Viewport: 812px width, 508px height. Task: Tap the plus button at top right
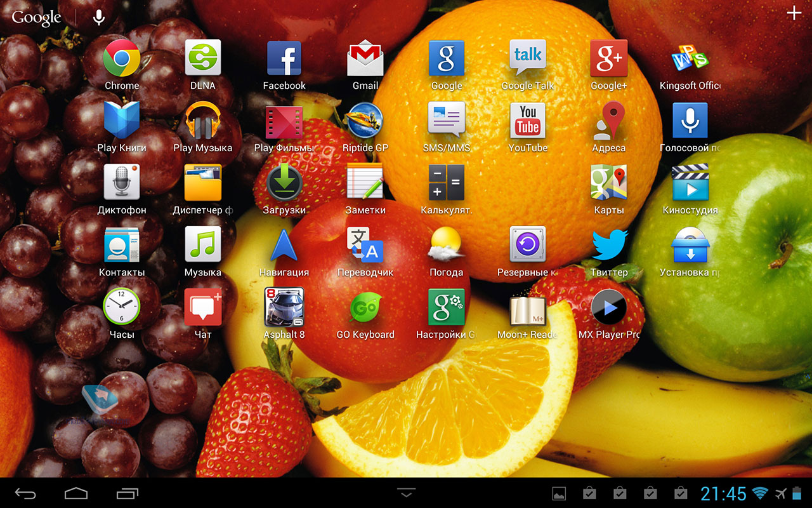794,13
